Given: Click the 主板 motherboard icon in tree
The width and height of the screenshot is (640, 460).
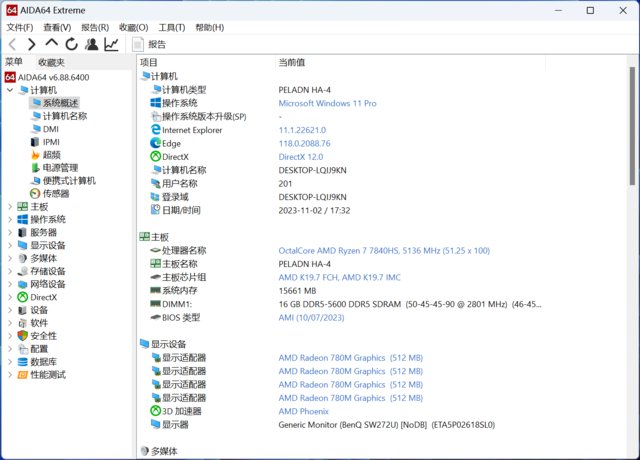Looking at the screenshot, I should point(23,207).
